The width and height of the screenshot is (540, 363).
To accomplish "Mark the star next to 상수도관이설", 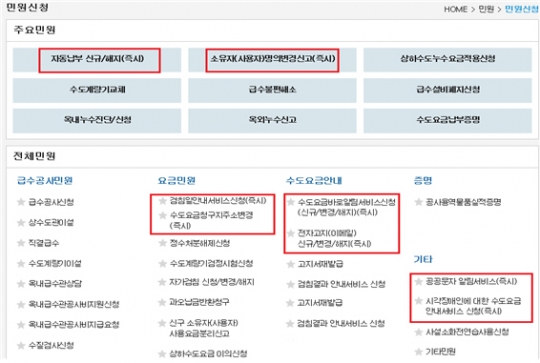I will point(21,223).
